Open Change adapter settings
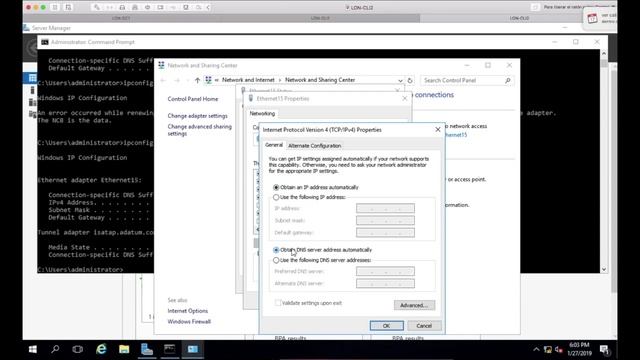This screenshot has height=360, width=640. pos(198,116)
